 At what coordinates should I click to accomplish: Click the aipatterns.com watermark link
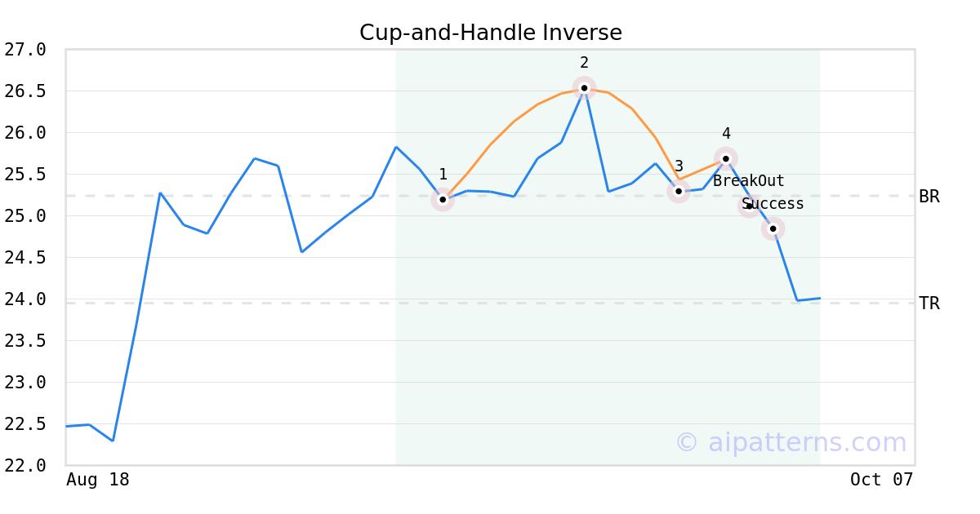click(791, 442)
